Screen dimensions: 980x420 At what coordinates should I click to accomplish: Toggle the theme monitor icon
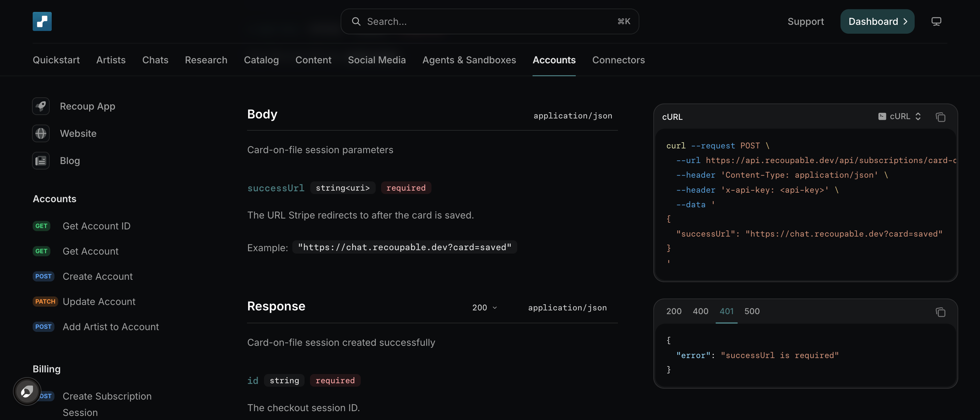(x=936, y=21)
